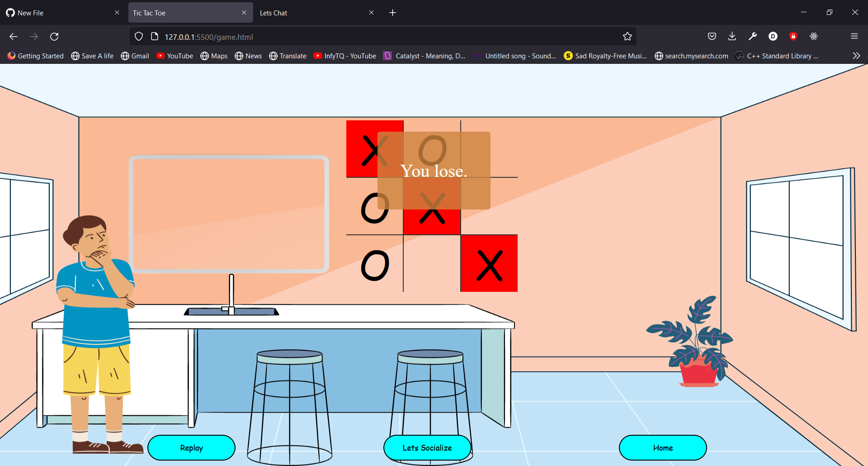Bookmark this page with the star icon

coord(627,37)
